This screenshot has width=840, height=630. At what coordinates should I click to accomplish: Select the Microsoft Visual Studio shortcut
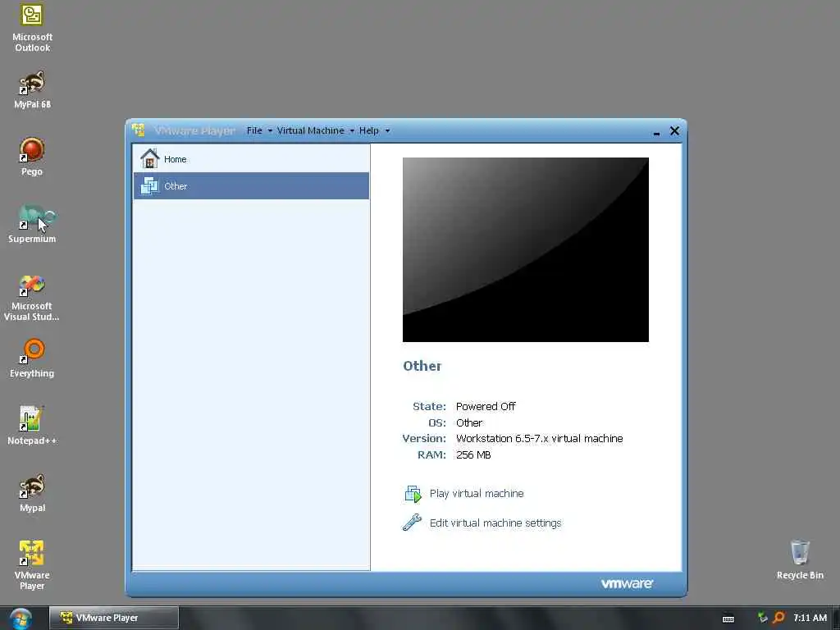click(32, 297)
